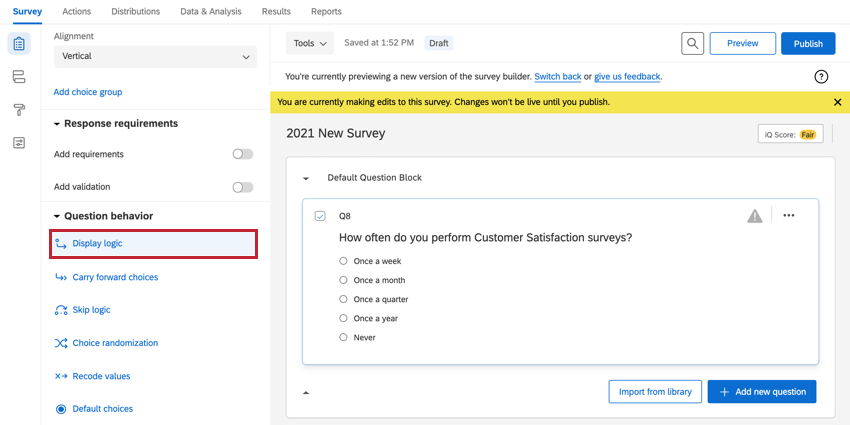Image resolution: width=850 pixels, height=425 pixels.
Task: Click the search magnifier icon
Action: [x=692, y=44]
